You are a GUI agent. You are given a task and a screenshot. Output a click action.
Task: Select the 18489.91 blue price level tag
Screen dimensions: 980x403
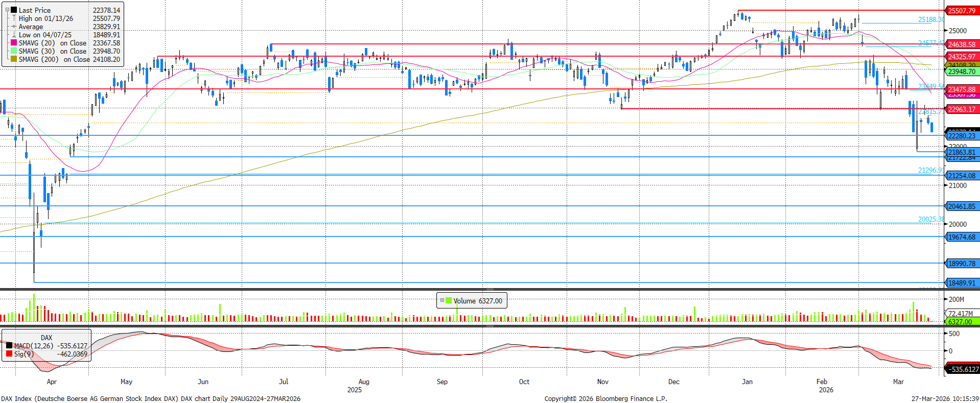[x=962, y=283]
